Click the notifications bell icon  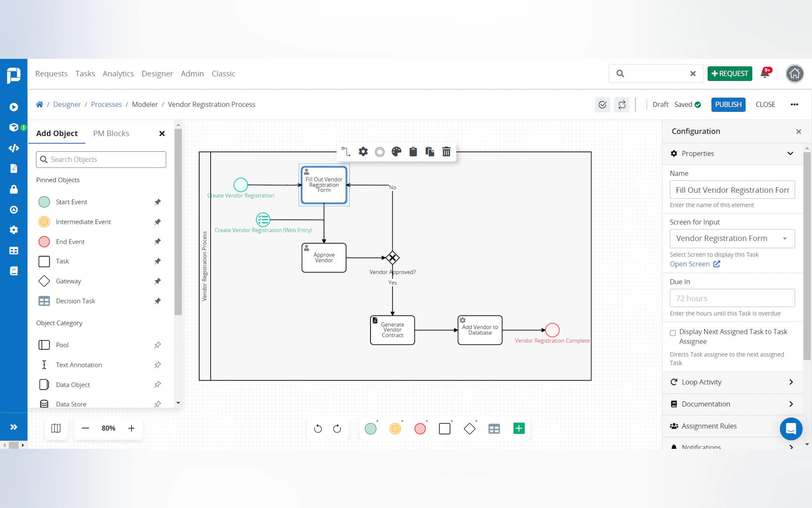[x=765, y=74]
